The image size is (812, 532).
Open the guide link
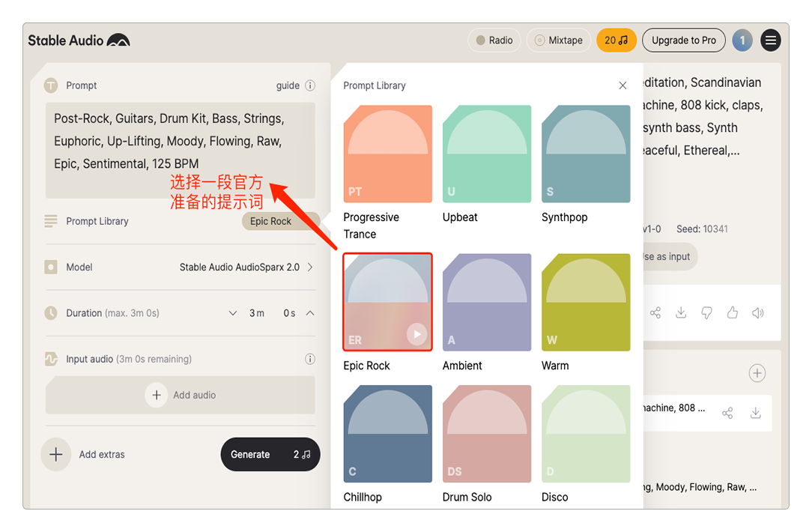[x=288, y=85]
